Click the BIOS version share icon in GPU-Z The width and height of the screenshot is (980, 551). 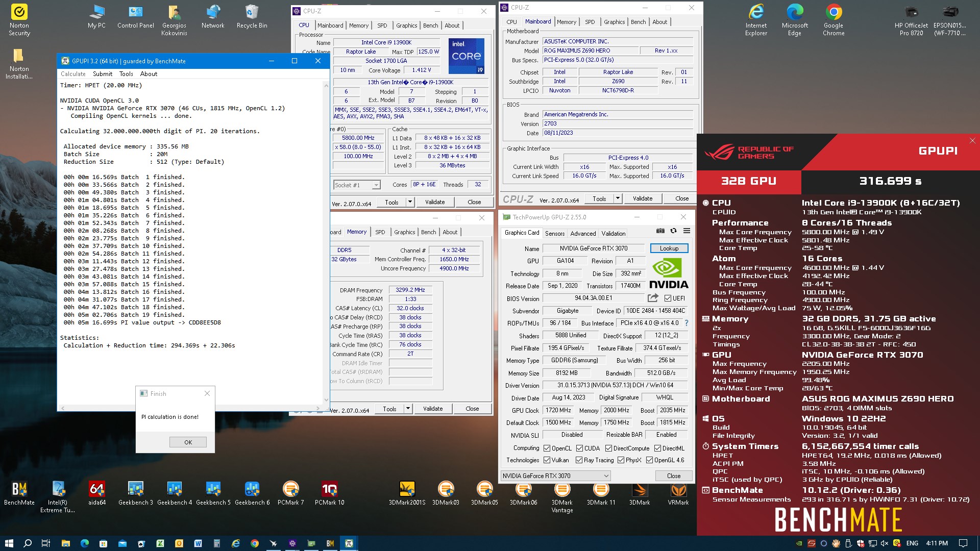coord(653,298)
